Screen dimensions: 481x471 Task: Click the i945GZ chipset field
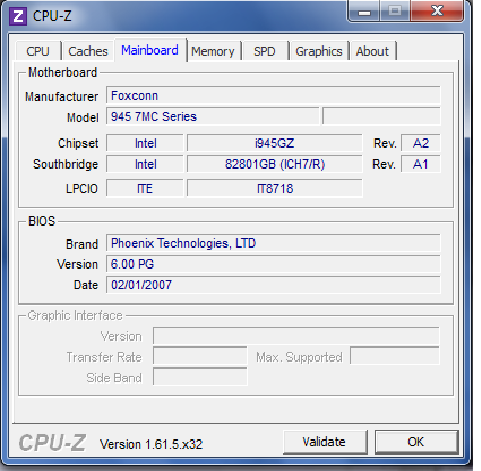click(x=275, y=143)
